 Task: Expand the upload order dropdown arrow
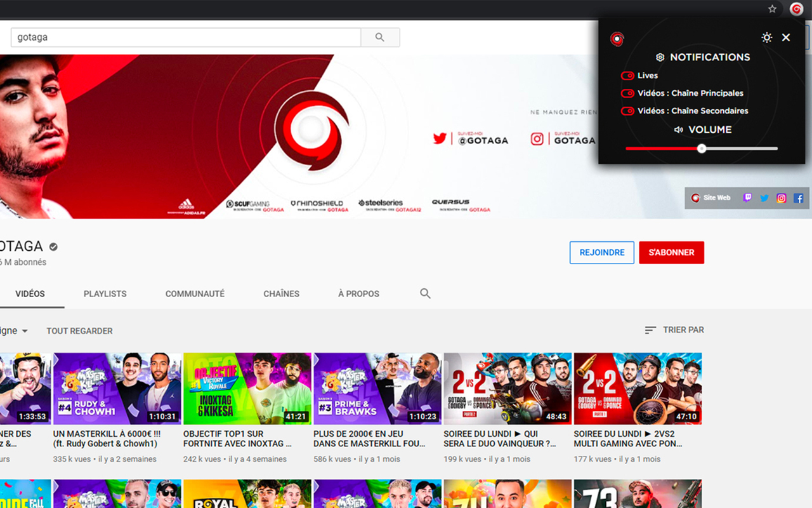(x=25, y=331)
